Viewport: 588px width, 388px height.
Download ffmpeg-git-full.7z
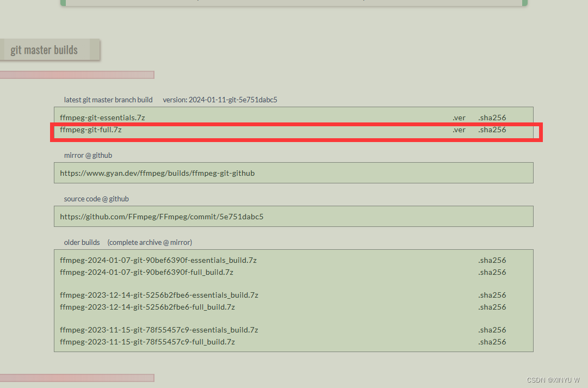point(91,130)
